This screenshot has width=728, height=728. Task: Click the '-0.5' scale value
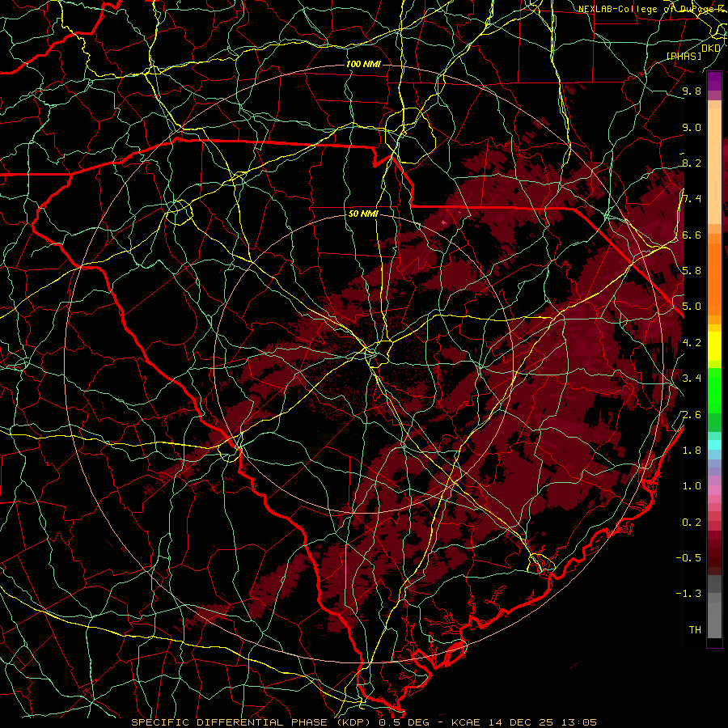tap(688, 557)
